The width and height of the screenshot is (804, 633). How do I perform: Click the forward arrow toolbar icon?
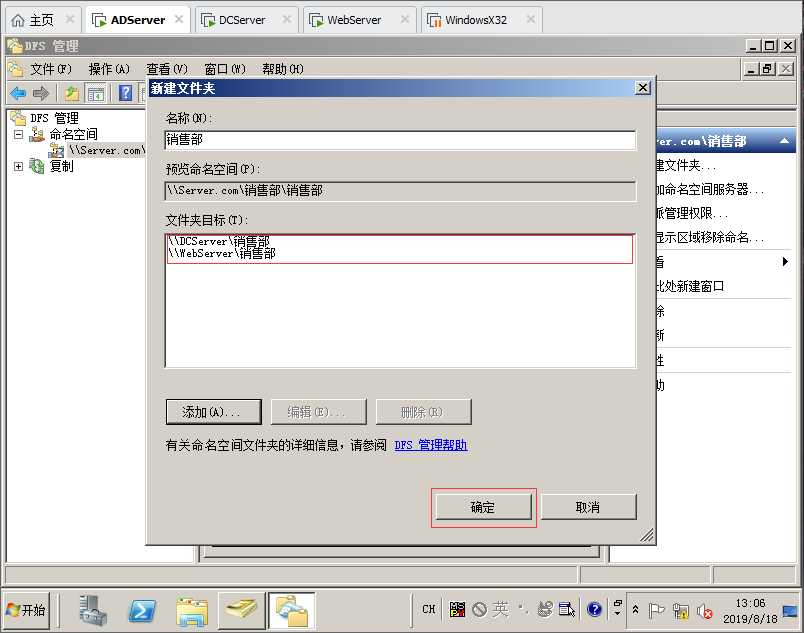point(41,93)
